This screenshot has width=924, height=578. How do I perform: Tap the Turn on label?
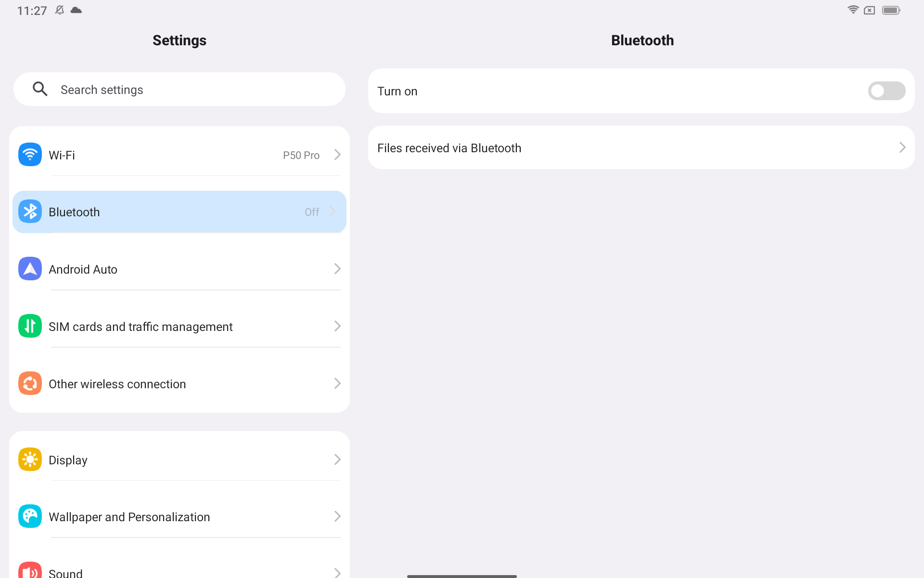397,91
